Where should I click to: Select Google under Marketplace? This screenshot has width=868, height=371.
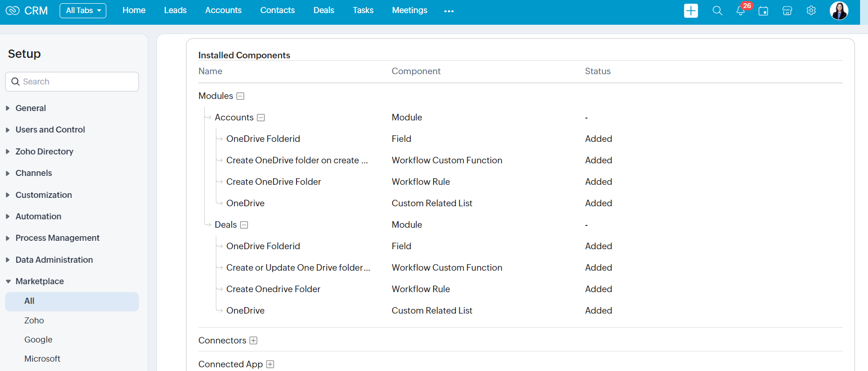[38, 340]
